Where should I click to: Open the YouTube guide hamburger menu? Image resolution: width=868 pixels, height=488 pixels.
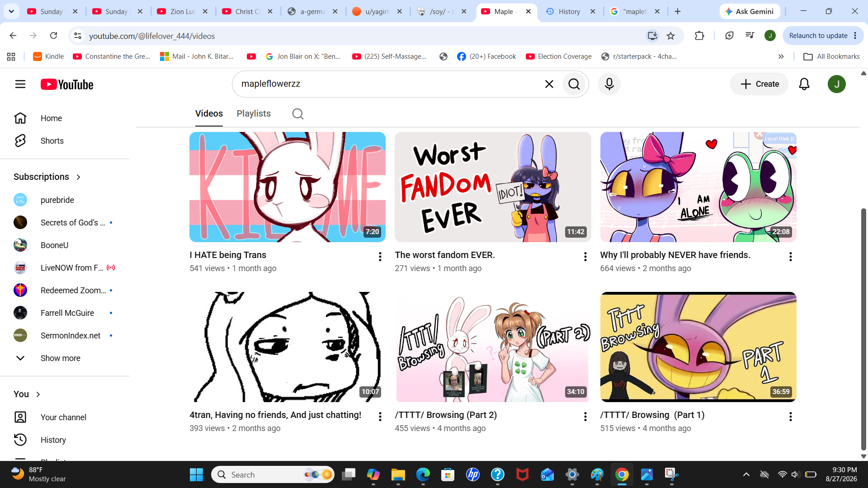coord(20,84)
